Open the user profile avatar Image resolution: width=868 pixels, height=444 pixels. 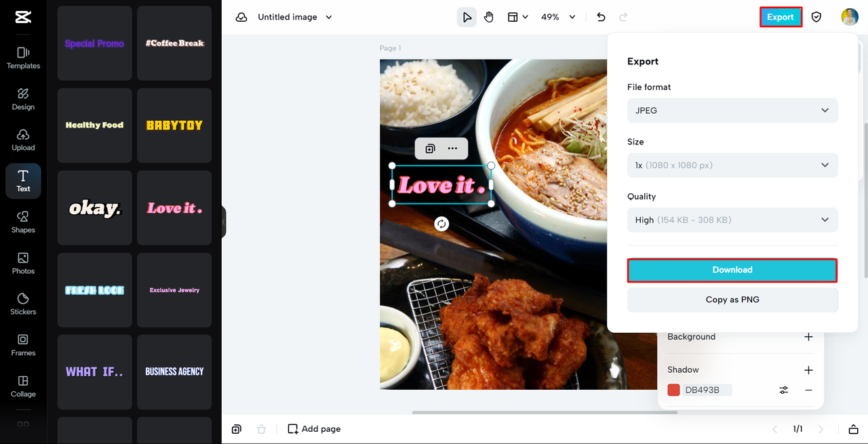coord(850,17)
